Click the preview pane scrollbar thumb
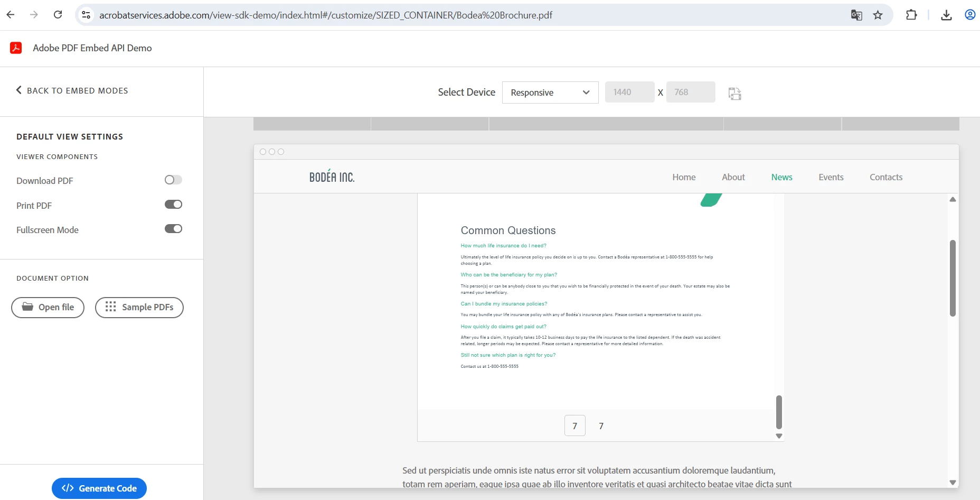980x500 pixels. (953, 278)
